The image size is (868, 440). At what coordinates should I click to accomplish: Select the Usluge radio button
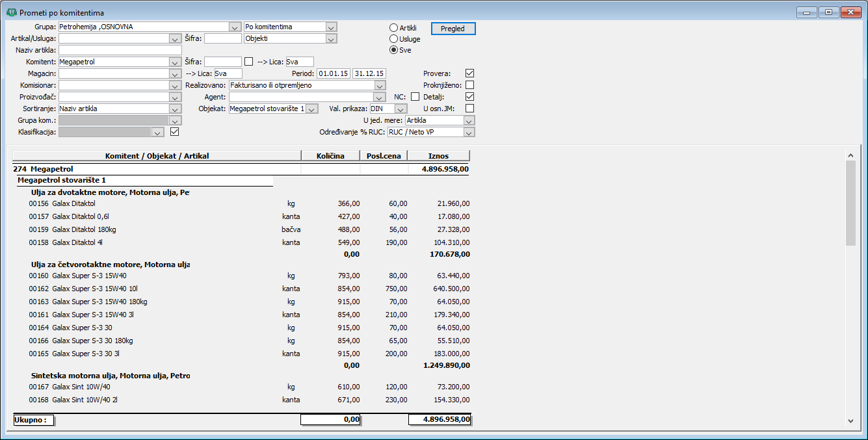click(x=393, y=39)
